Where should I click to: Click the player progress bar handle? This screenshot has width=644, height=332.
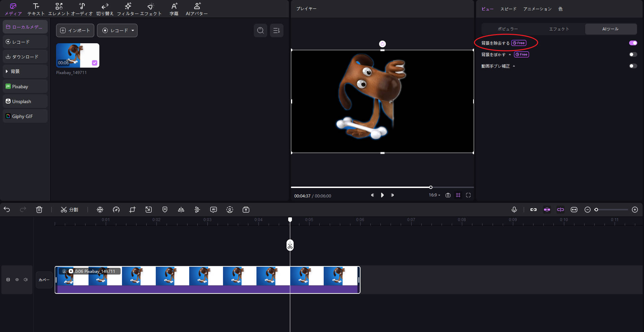[431, 187]
